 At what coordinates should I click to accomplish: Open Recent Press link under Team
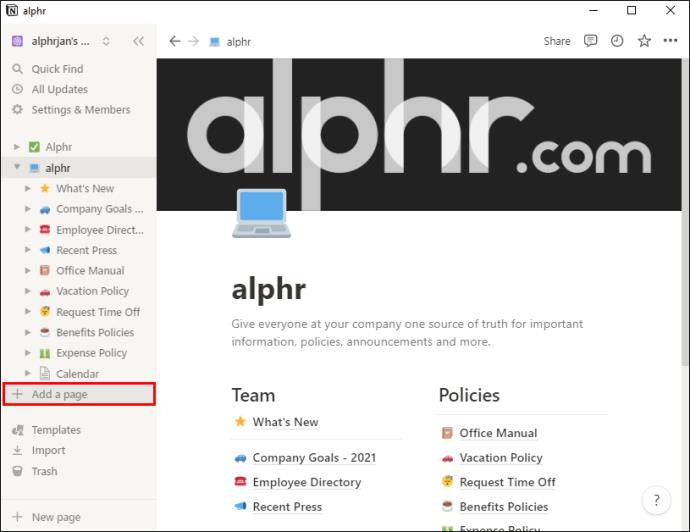click(287, 507)
